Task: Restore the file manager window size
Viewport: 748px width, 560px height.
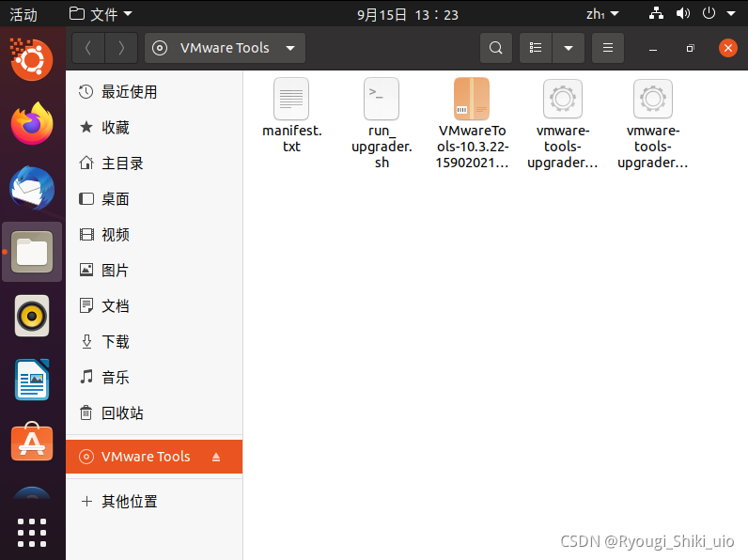Action: coord(691,48)
